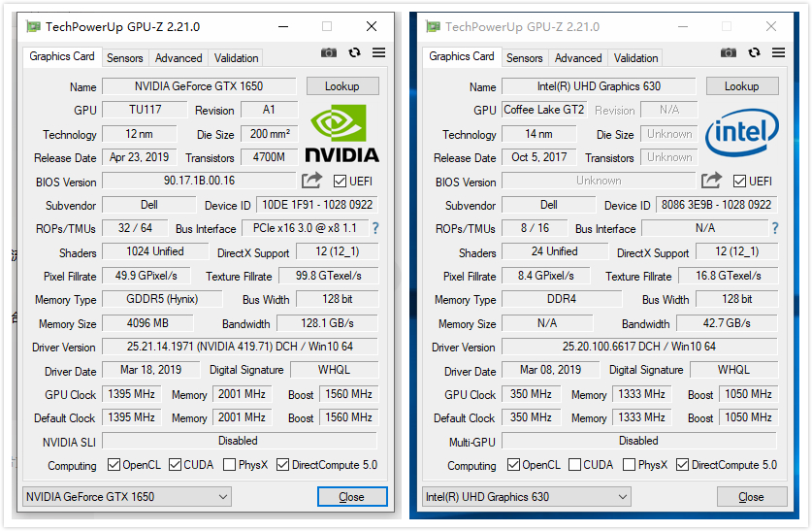This screenshot has width=812, height=531.
Task: Switch to Sensors tab in Intel window
Action: point(525,58)
